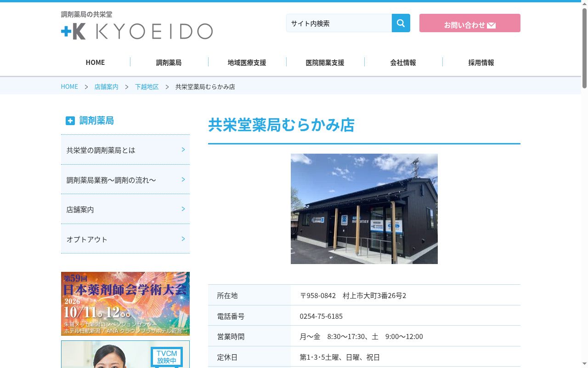The image size is (588, 368).
Task: Click the phone number 0254-75-6185
Action: (x=321, y=316)
